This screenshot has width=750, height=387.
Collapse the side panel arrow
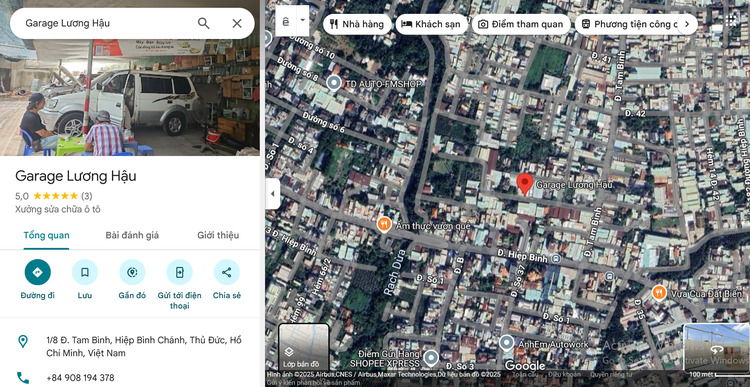click(x=273, y=194)
